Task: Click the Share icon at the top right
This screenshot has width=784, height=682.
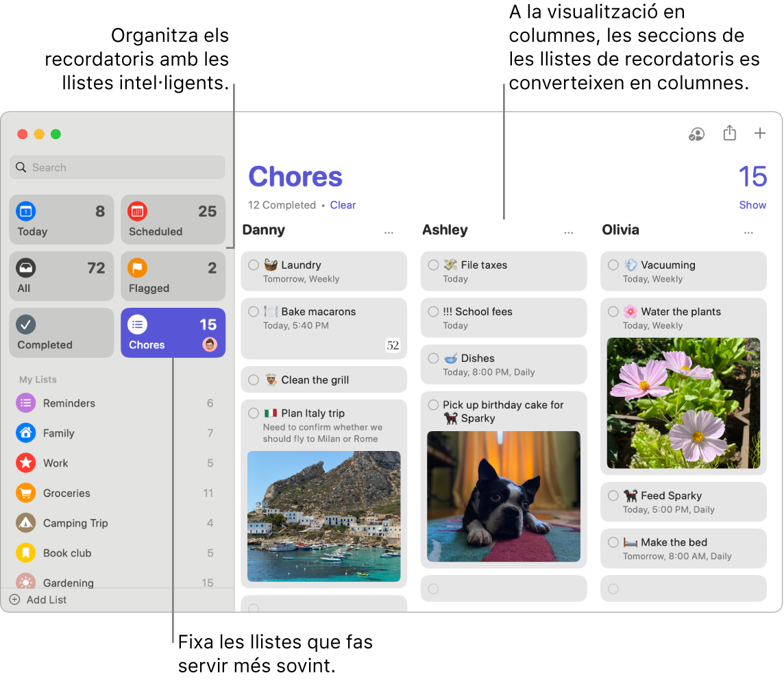Action: click(729, 134)
